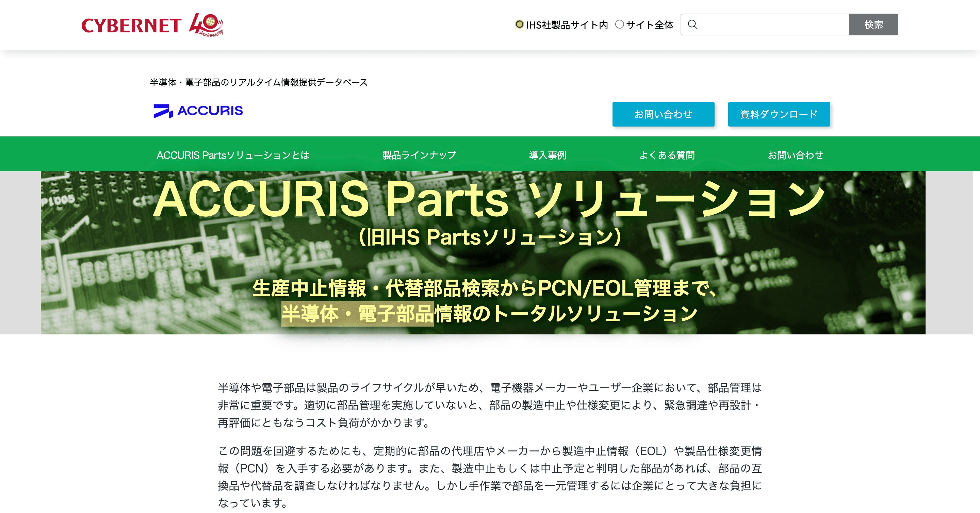Click the 検索 search button
Image resolution: width=980 pixels, height=513 pixels.
pos(874,25)
